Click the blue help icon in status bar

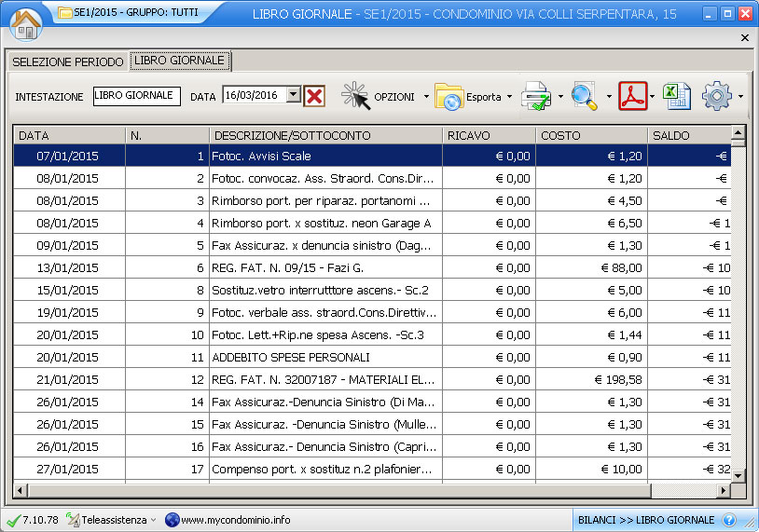729,520
